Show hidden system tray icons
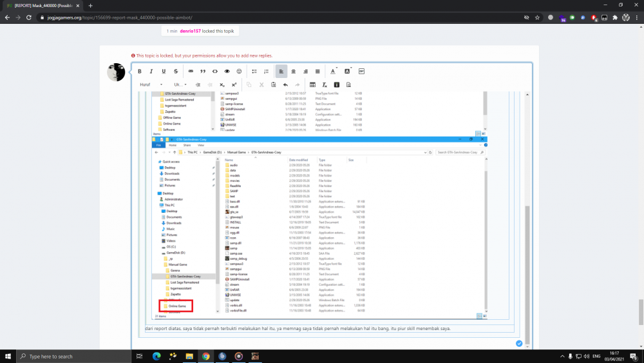This screenshot has width=644, height=363. pyautogui.click(x=562, y=357)
